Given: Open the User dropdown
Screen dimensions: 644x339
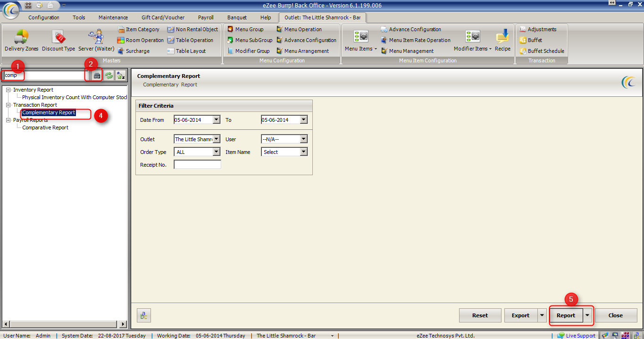Looking at the screenshot, I should coord(304,139).
